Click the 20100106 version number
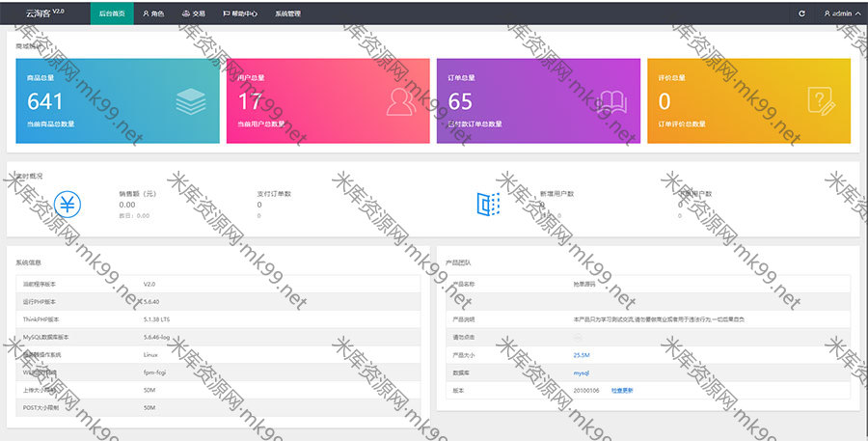This screenshot has height=441, width=868. click(x=586, y=391)
